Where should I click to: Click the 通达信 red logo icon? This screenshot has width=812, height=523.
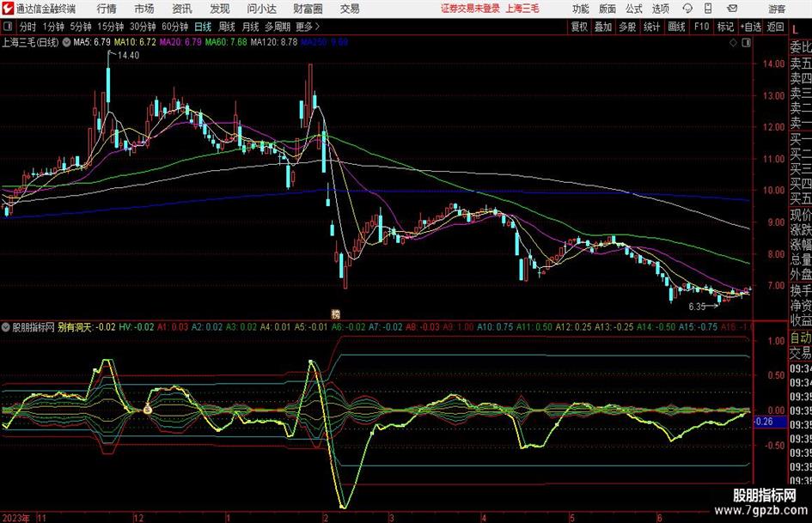tap(8, 9)
